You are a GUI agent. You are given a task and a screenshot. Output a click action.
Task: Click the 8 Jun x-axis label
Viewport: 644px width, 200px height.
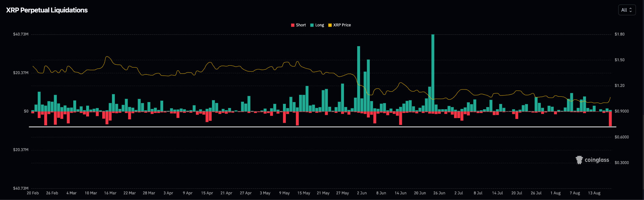[381, 193]
